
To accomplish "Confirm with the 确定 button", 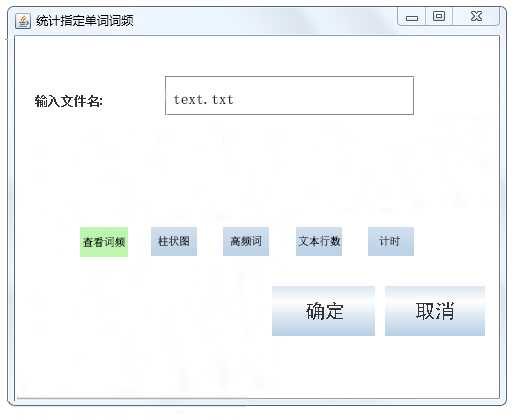I will pos(323,311).
